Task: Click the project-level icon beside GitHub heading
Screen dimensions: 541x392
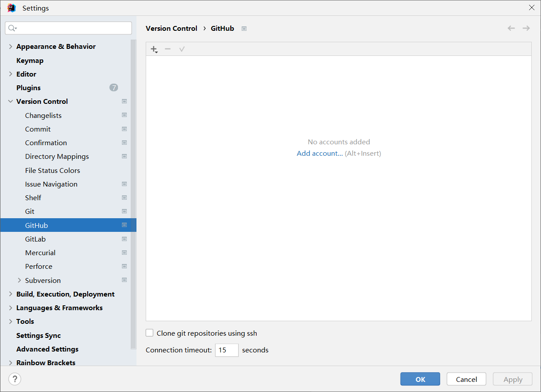Action: point(244,29)
